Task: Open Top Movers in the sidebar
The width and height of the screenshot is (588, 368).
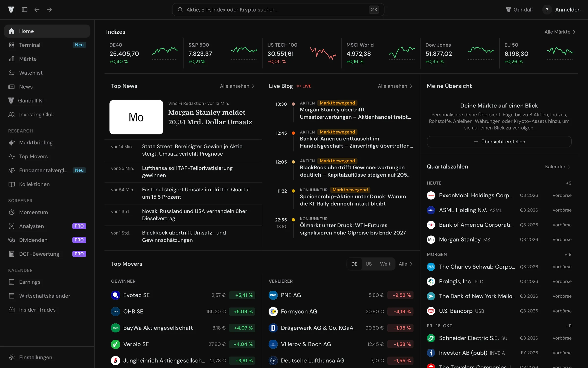Action: tap(47, 157)
